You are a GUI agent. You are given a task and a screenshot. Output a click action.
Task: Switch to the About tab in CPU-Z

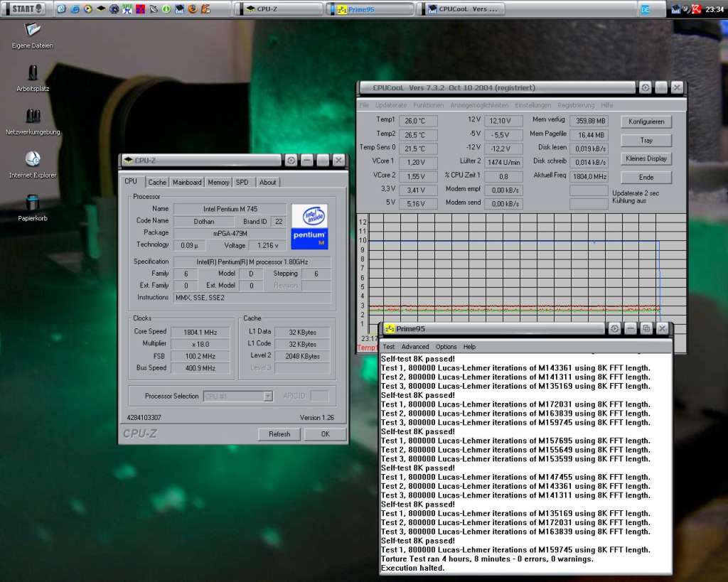tap(268, 183)
